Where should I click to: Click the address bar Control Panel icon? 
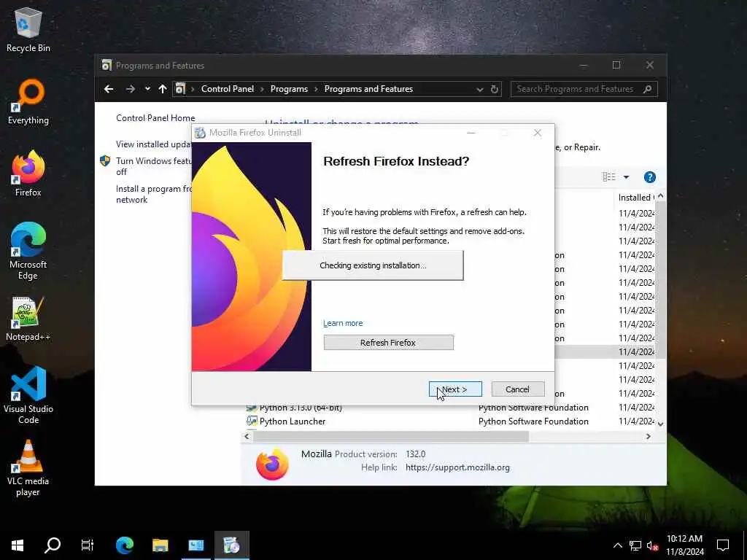click(x=180, y=89)
